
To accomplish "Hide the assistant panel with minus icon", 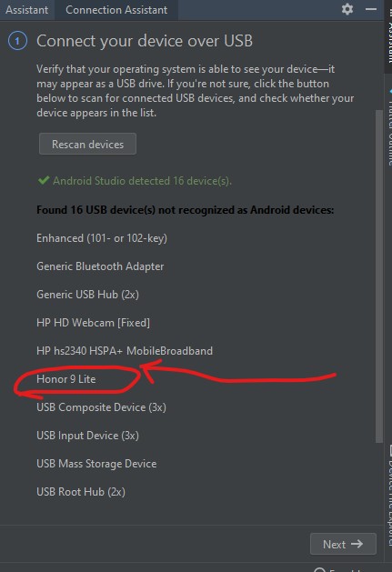I will pos(371,9).
